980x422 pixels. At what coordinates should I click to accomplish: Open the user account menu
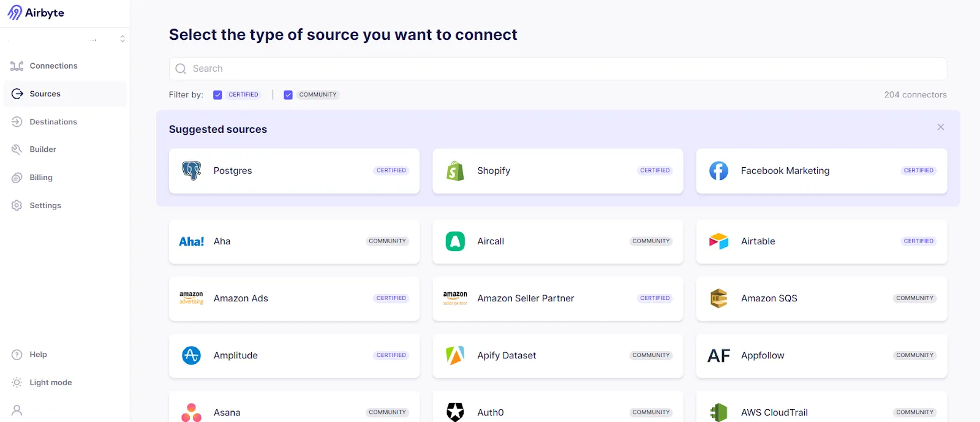pos(17,410)
